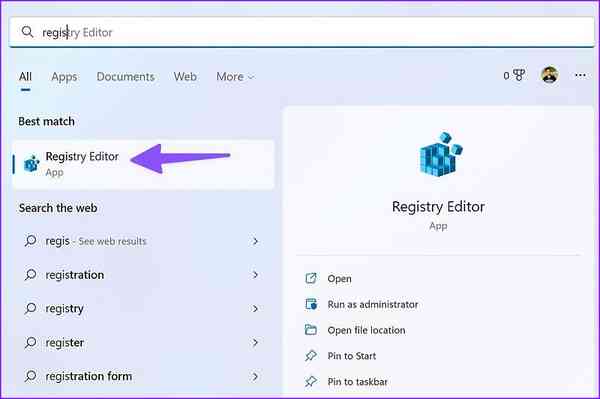This screenshot has width=600, height=399.
Task: Choose Pin to Start
Action: [x=352, y=356]
